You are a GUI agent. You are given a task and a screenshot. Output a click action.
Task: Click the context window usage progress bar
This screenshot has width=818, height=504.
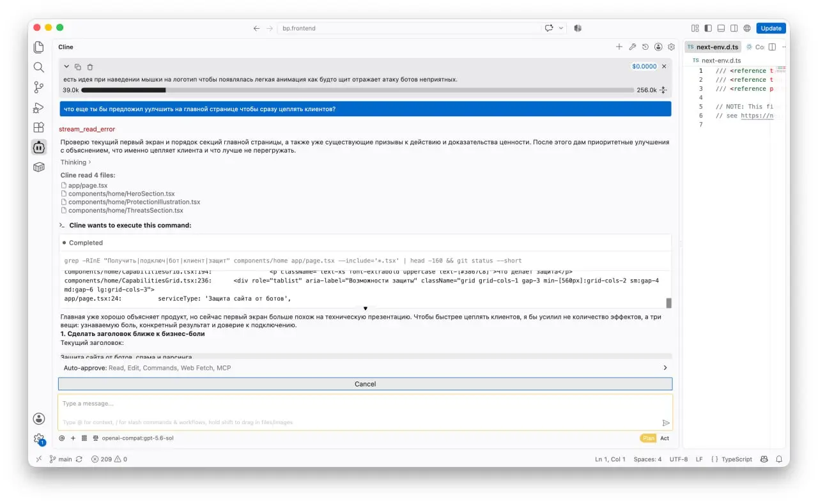pyautogui.click(x=358, y=90)
